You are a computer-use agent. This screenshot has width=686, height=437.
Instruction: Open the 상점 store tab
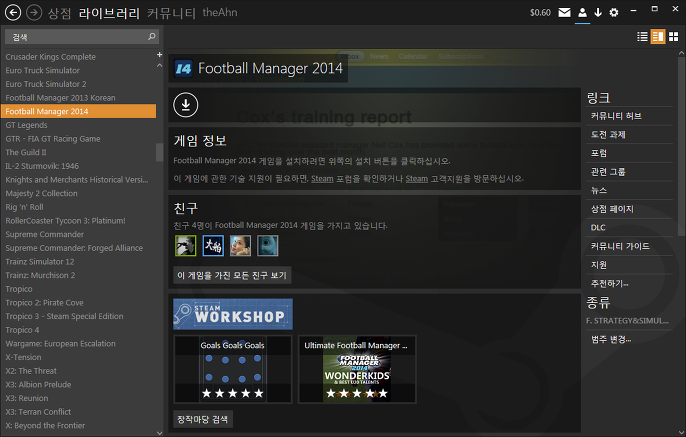[60, 13]
